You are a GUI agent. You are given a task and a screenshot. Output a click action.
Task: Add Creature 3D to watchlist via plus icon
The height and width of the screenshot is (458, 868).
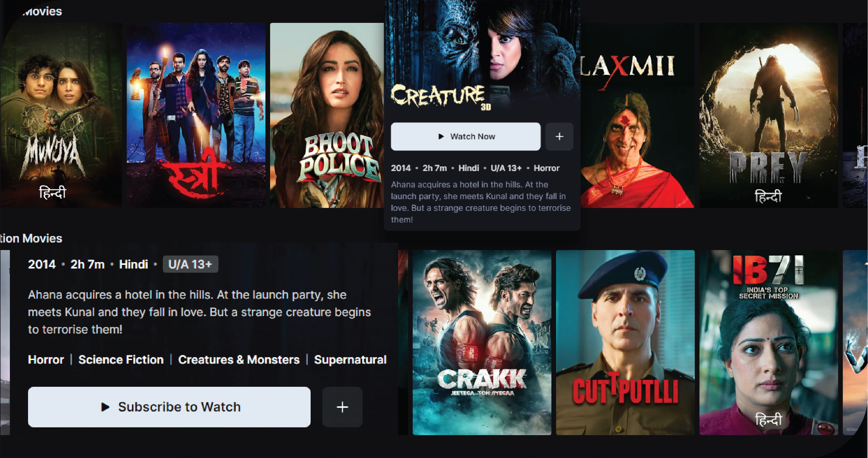[x=559, y=136]
